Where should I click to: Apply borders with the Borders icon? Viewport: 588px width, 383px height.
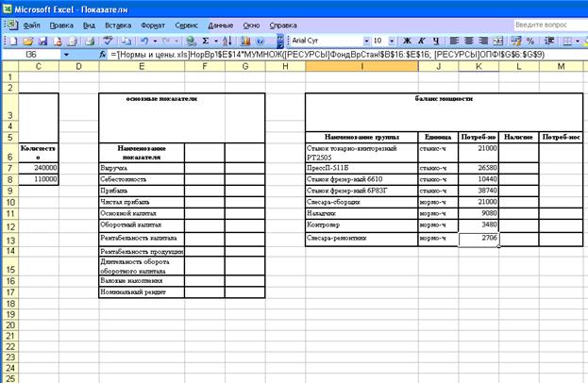coord(568,41)
